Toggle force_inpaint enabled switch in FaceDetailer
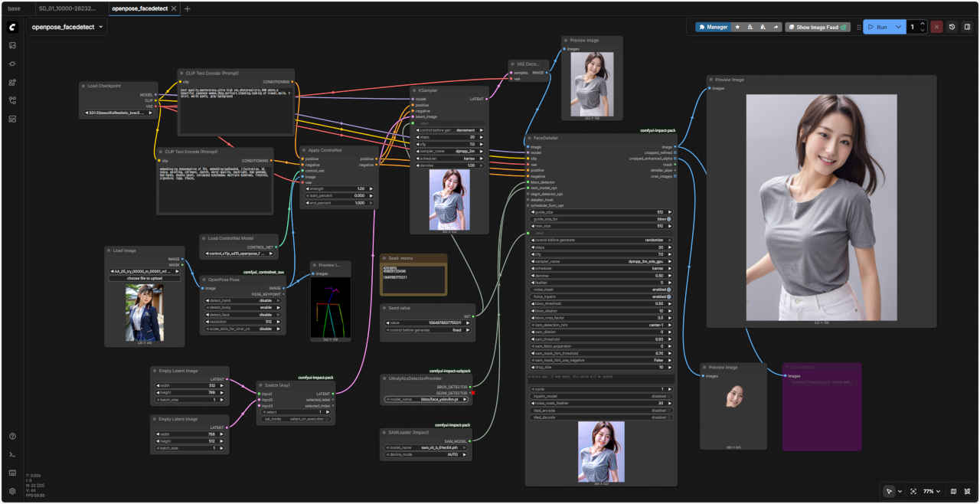The height and width of the screenshot is (504, 980). pos(668,296)
